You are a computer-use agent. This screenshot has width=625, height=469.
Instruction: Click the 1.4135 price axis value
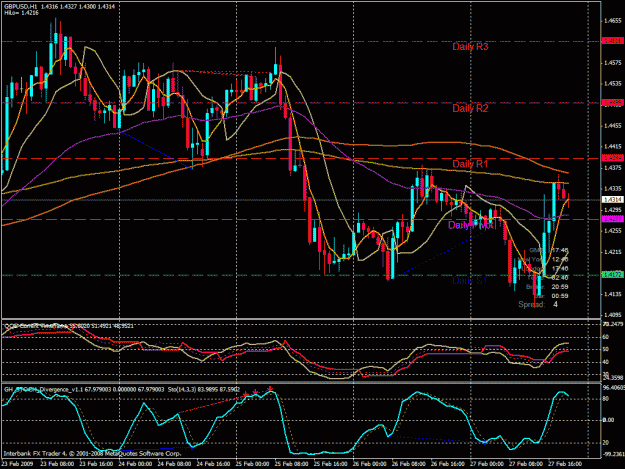coord(613,294)
